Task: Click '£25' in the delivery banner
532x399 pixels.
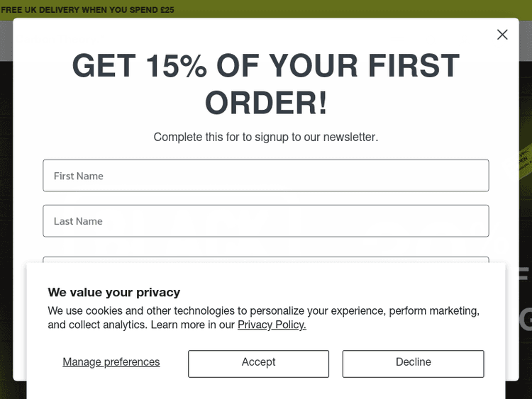Action: point(167,10)
